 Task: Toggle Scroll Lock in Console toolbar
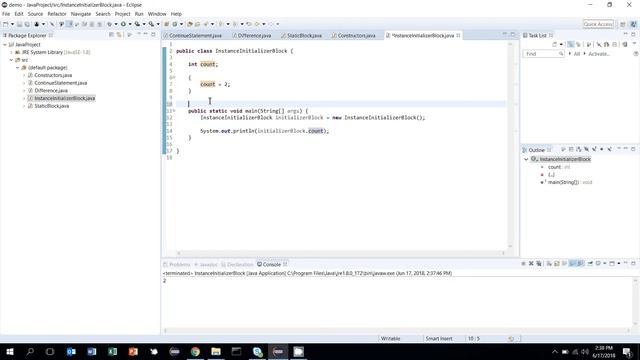tap(557, 264)
